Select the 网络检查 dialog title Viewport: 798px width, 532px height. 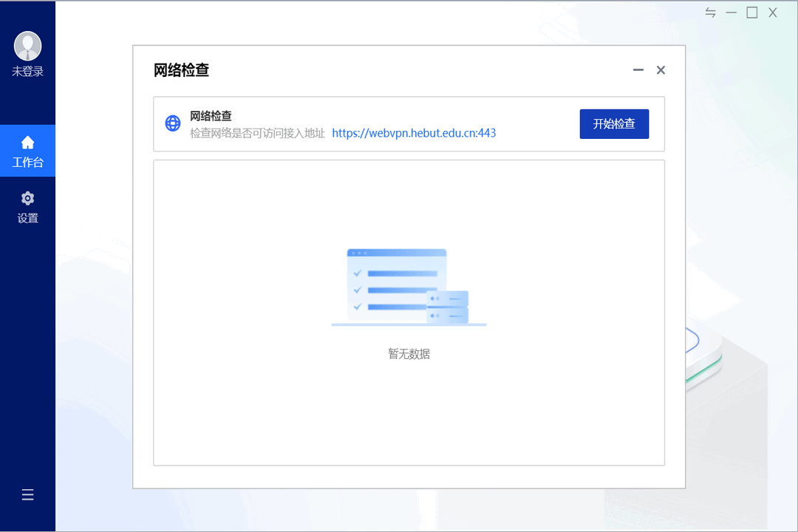click(180, 70)
